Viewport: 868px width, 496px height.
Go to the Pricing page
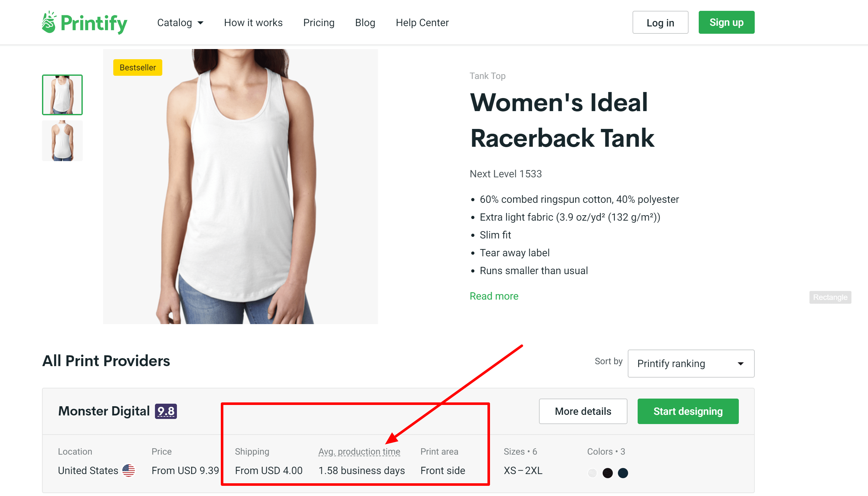[318, 23]
